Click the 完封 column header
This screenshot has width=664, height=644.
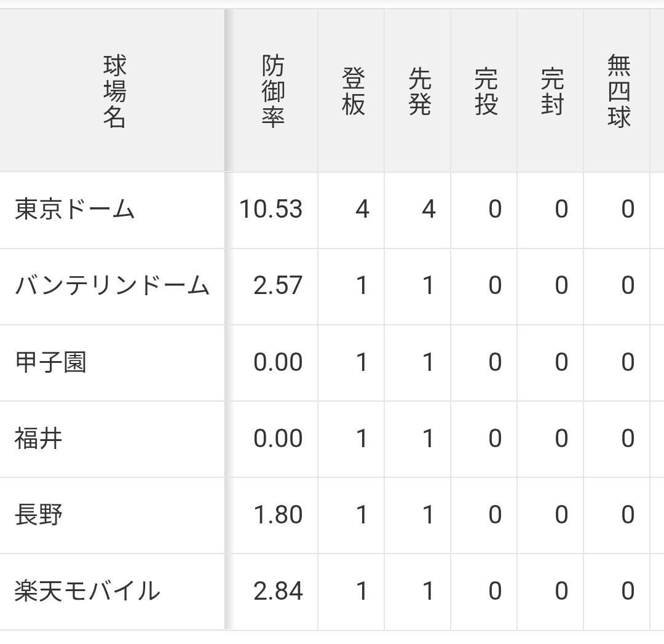click(553, 91)
